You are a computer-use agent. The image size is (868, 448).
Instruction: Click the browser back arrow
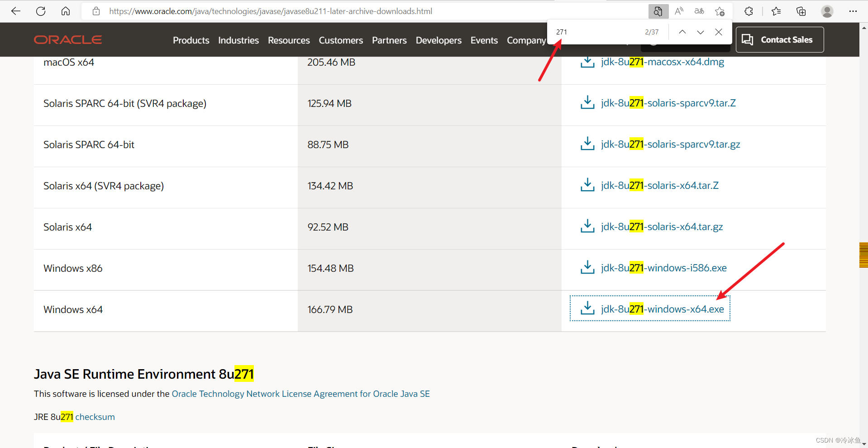point(16,11)
